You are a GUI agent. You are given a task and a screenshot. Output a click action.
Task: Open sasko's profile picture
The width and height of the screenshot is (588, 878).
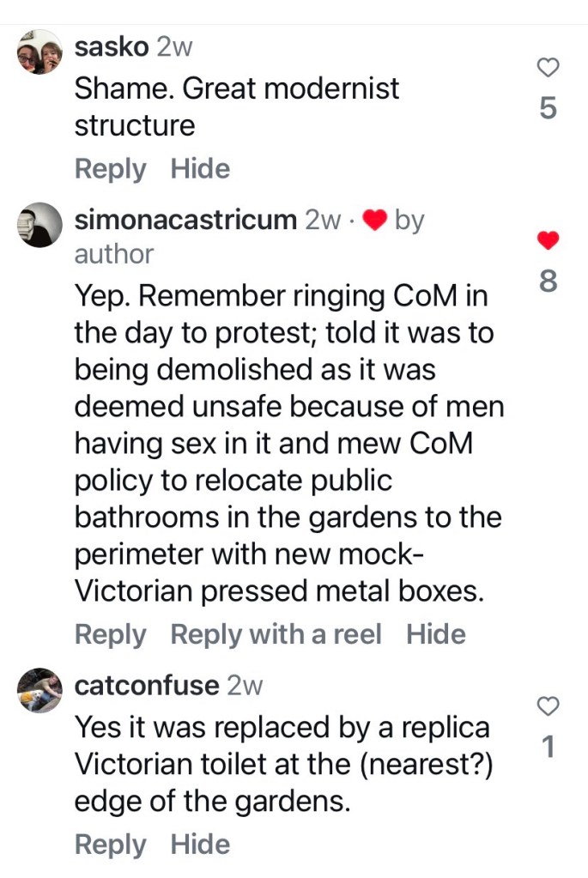click(39, 52)
